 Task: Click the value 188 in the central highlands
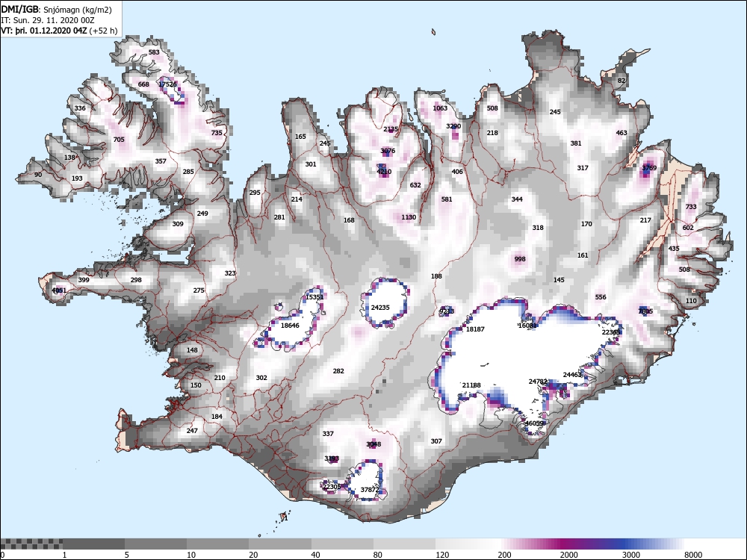point(436,276)
